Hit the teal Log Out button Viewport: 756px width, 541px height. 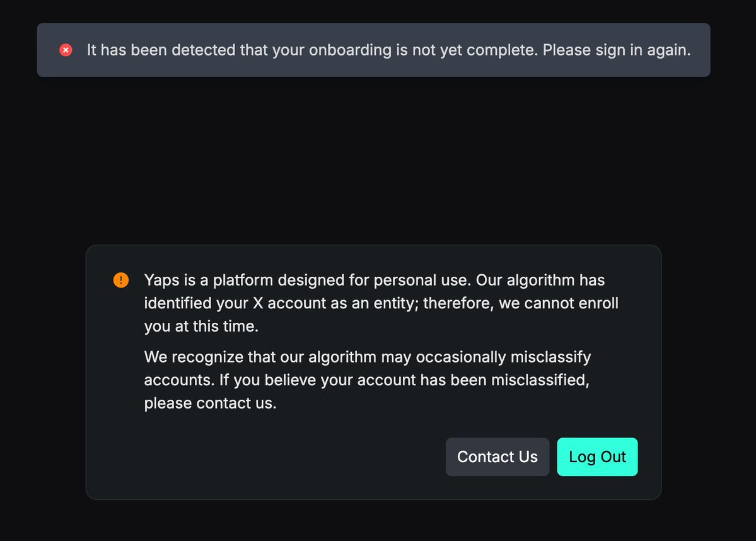click(x=597, y=457)
